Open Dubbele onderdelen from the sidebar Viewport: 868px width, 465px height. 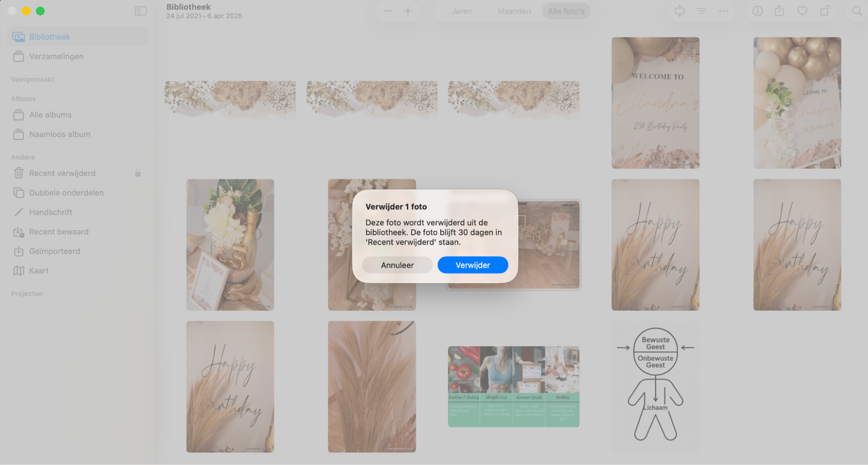[x=66, y=193]
